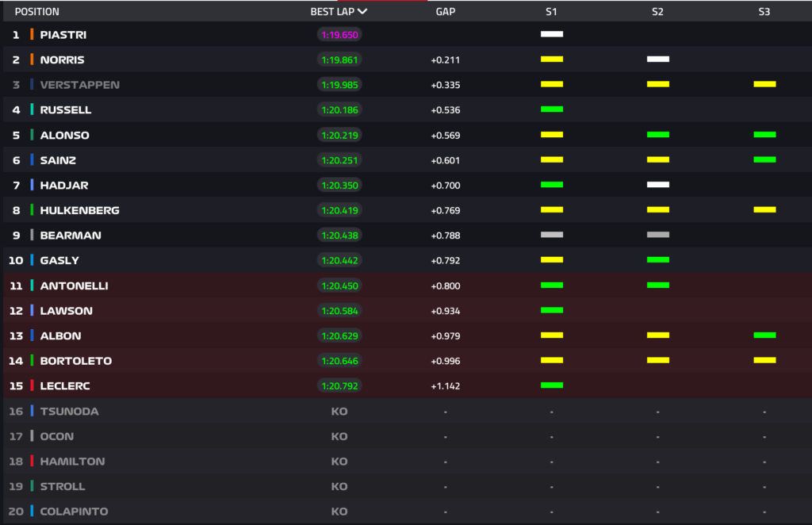
Task: Click the S3 column header
Action: point(764,12)
